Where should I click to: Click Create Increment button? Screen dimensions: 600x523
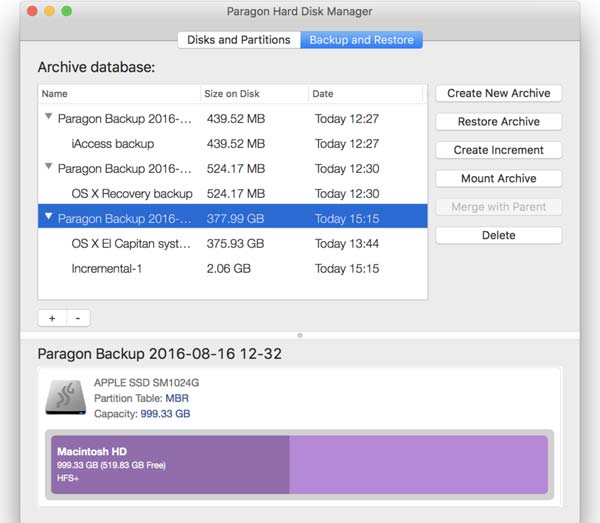[499, 150]
